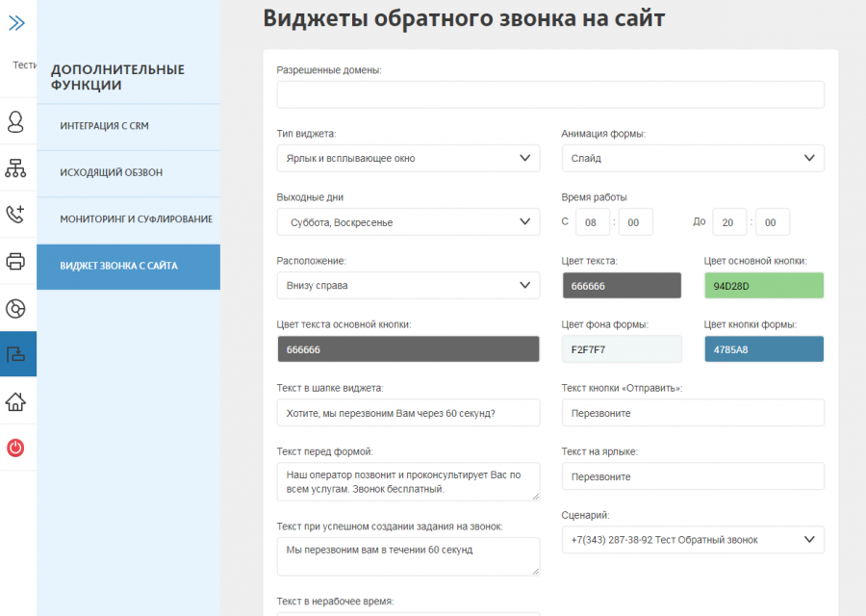Open the 'Сценарий' dropdown list
The width and height of the screenshot is (866, 616).
coord(693,540)
